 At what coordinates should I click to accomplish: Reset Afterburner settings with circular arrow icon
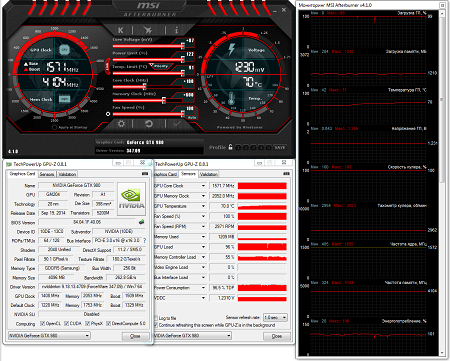pyautogui.click(x=149, y=124)
